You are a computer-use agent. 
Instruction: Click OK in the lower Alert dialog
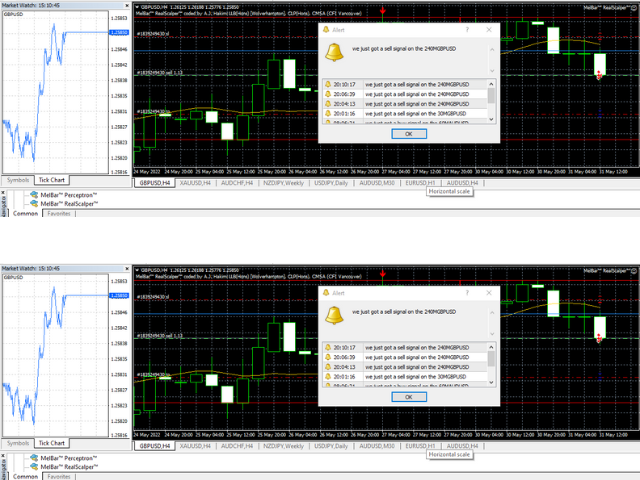coord(409,397)
